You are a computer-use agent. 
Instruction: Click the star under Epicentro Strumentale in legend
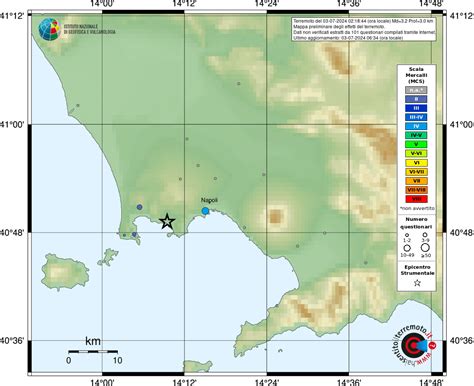click(x=417, y=283)
